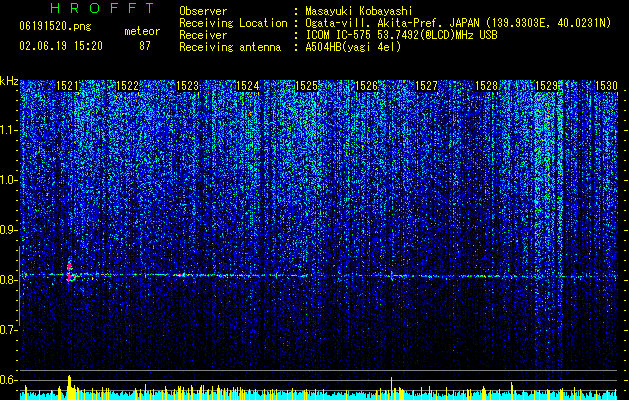This screenshot has height=400, width=629.
Task: Click the meteor count 87
Action: [x=145, y=46]
